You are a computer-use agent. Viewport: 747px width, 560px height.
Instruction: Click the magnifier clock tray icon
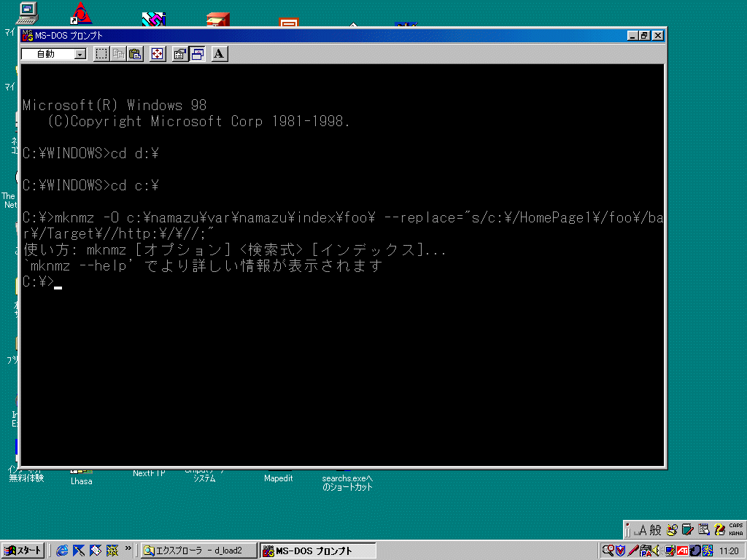[608, 551]
